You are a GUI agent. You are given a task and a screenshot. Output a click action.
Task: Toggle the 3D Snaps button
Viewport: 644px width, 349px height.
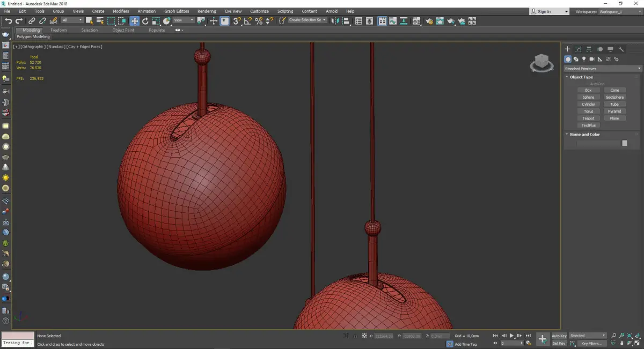point(237,21)
